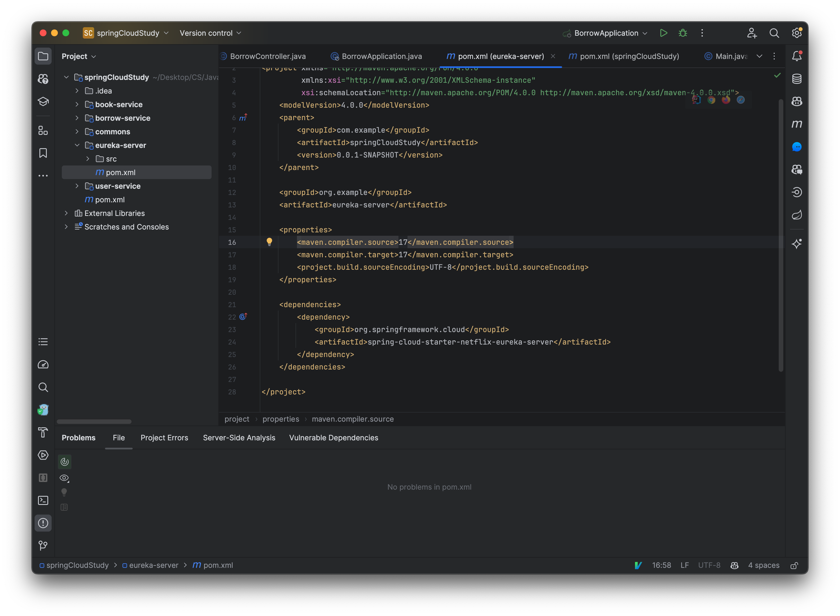The width and height of the screenshot is (840, 616).
Task: Collapse the eureka-server folder
Action: point(77,145)
